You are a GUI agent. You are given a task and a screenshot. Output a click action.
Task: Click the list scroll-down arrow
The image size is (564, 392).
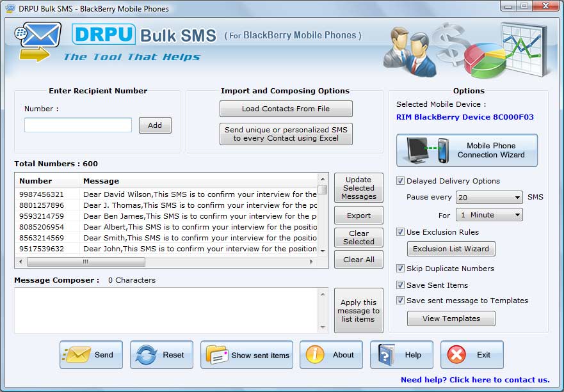click(x=323, y=251)
